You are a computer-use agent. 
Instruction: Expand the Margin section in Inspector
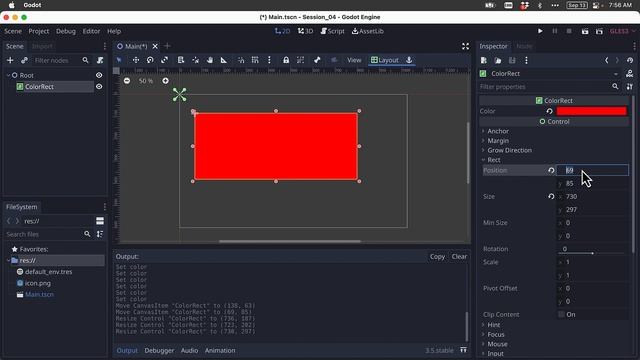[x=498, y=140]
